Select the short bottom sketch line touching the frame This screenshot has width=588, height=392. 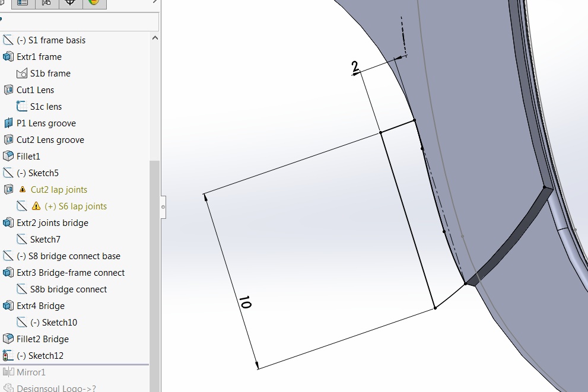pos(450,296)
